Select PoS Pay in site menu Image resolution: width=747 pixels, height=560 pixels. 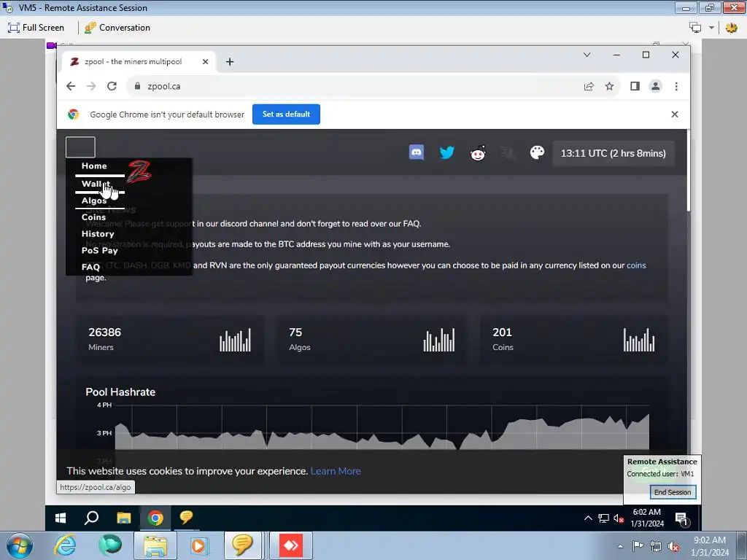pyautogui.click(x=99, y=251)
